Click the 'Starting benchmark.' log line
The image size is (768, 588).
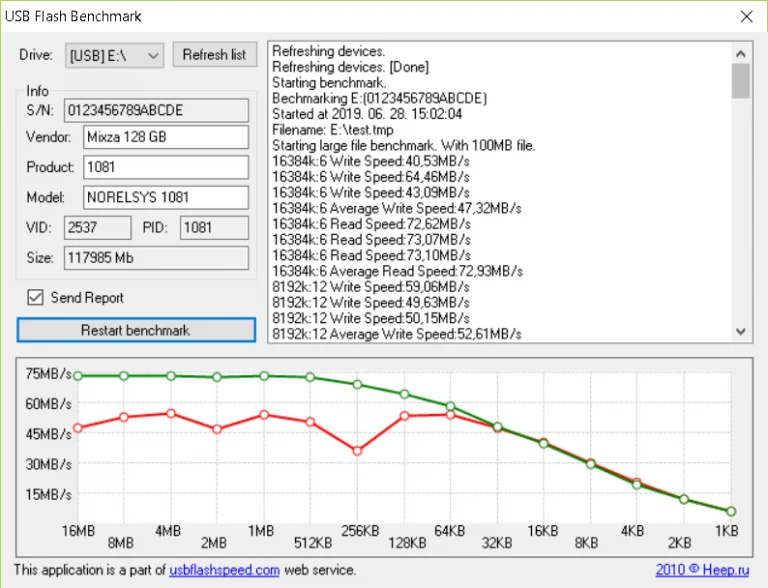click(x=329, y=82)
